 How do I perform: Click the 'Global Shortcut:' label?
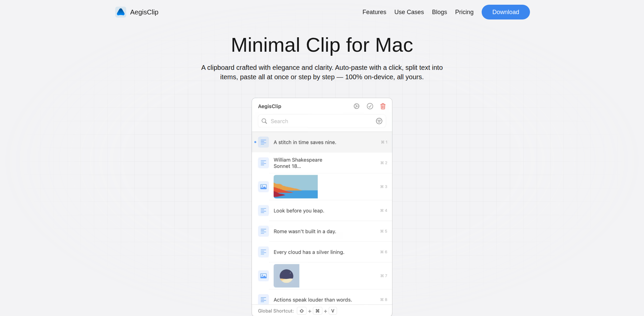(x=276, y=311)
